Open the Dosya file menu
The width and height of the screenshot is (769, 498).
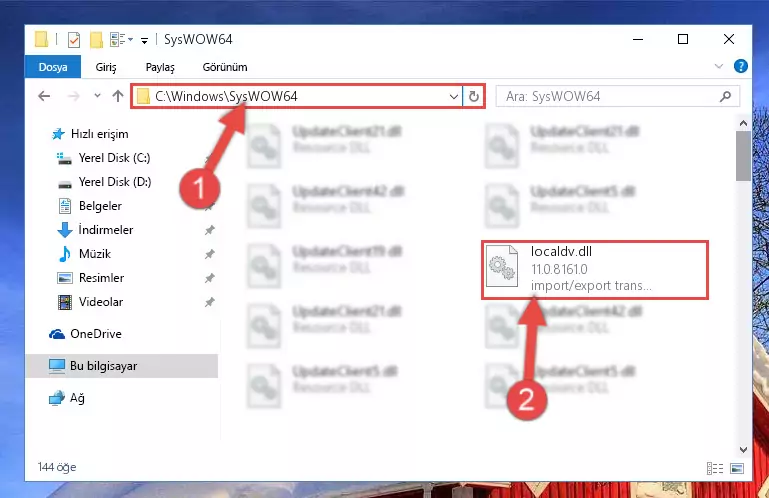[x=53, y=67]
